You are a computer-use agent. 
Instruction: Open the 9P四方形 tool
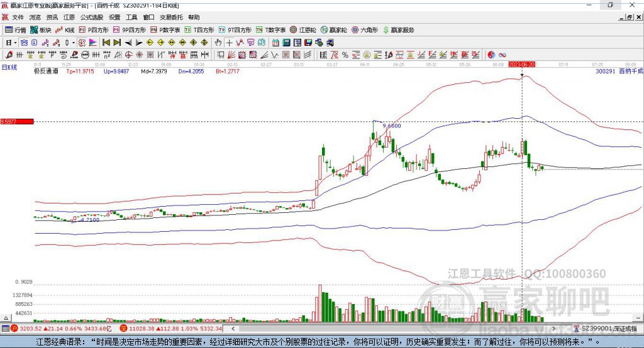(130, 30)
